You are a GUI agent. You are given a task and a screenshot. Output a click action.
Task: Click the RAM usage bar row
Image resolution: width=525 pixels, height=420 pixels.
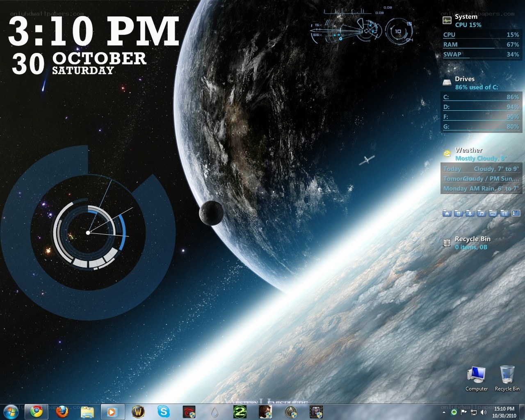point(481,45)
